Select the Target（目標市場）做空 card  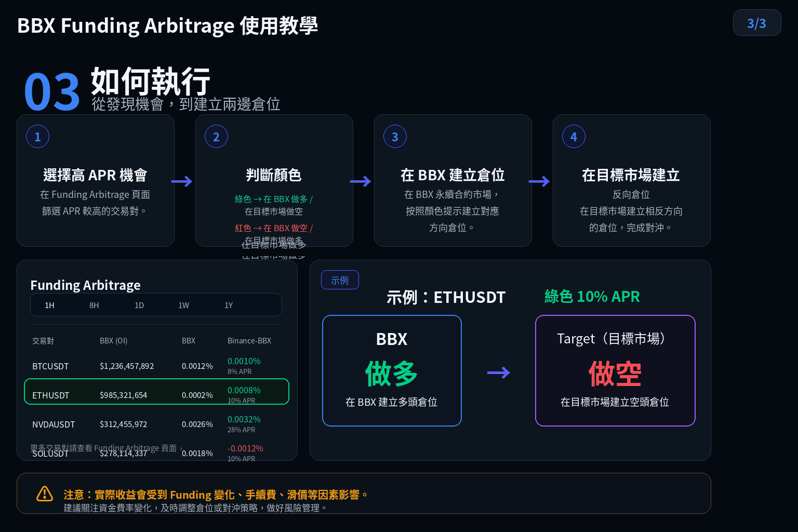click(615, 370)
